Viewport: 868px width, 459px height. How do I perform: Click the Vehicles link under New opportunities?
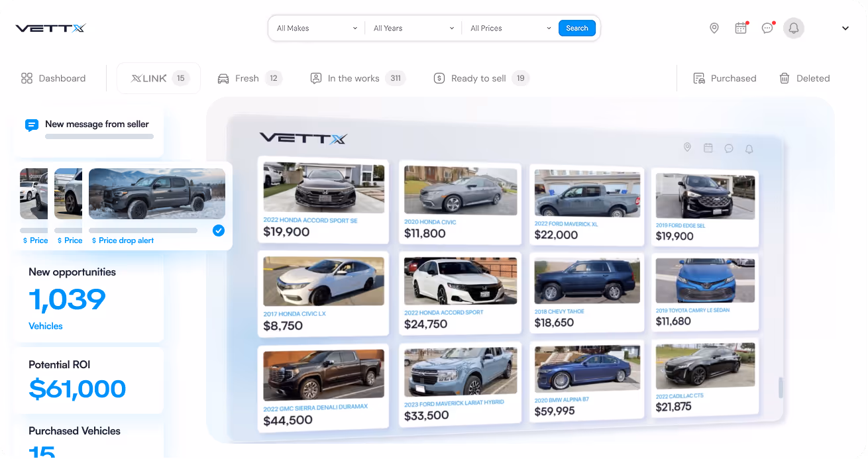click(46, 326)
